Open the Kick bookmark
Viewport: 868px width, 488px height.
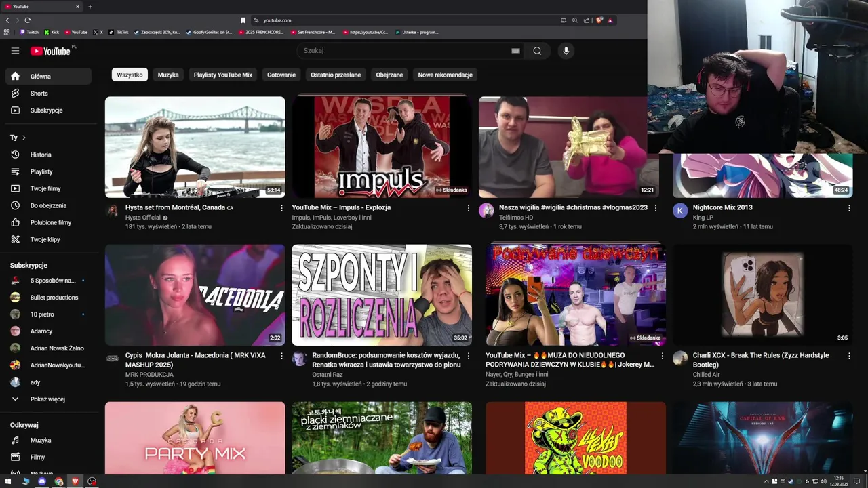pos(52,32)
